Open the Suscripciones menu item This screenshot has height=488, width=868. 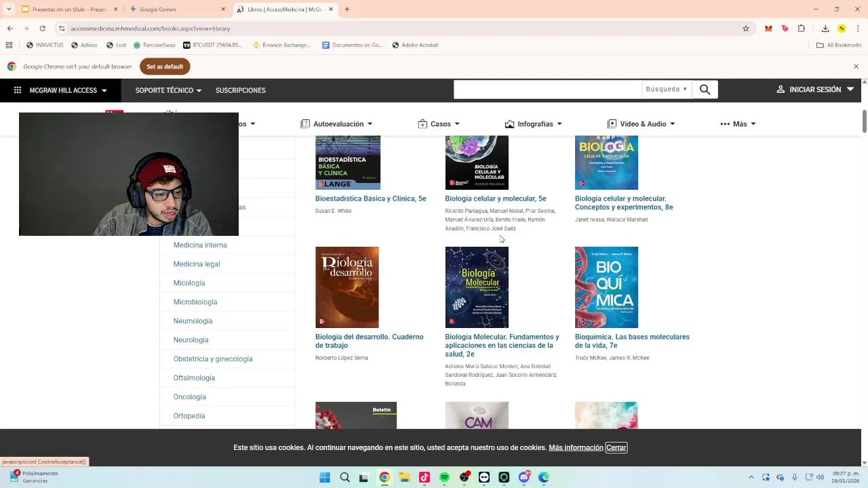coord(241,90)
